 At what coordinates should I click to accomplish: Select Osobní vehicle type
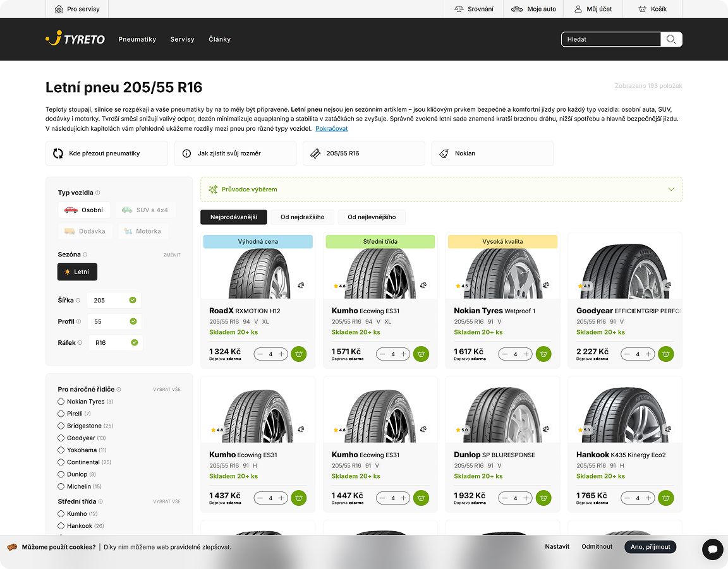84,210
